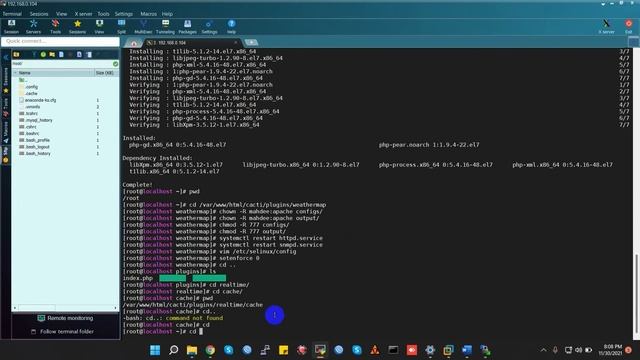Open the Sessions vertical sidebar tab
640x360 pixels.
pos(6,80)
